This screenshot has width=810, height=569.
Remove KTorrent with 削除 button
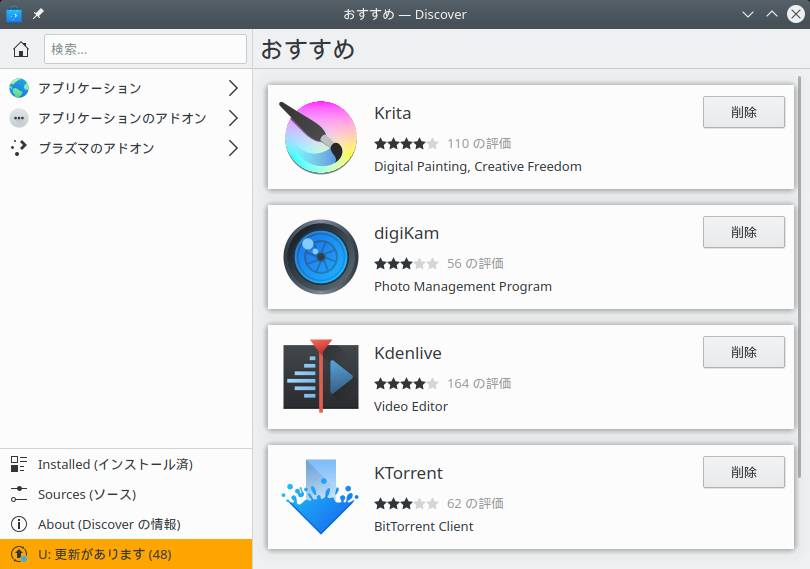point(744,472)
